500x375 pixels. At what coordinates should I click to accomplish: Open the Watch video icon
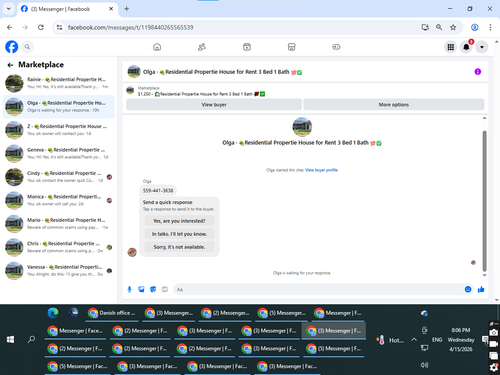247,47
